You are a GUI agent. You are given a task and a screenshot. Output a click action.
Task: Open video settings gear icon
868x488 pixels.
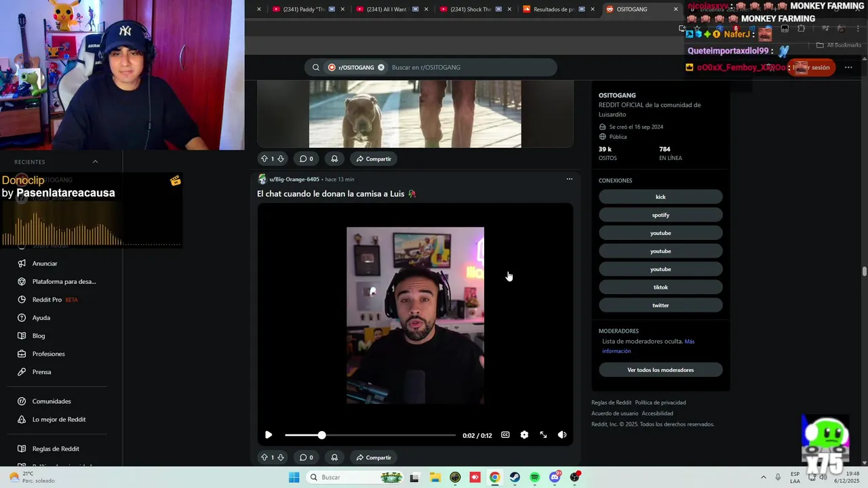pyautogui.click(x=524, y=435)
